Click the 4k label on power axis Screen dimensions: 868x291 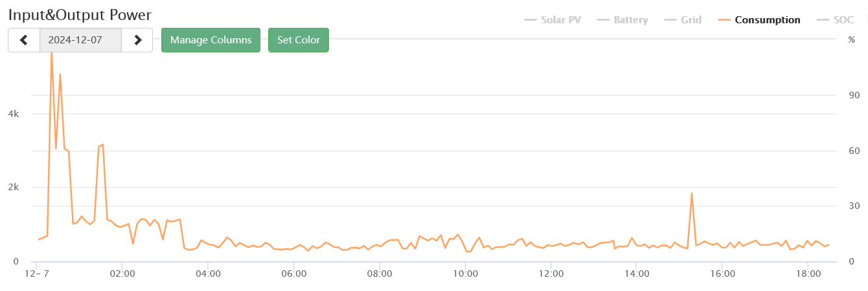(13, 114)
